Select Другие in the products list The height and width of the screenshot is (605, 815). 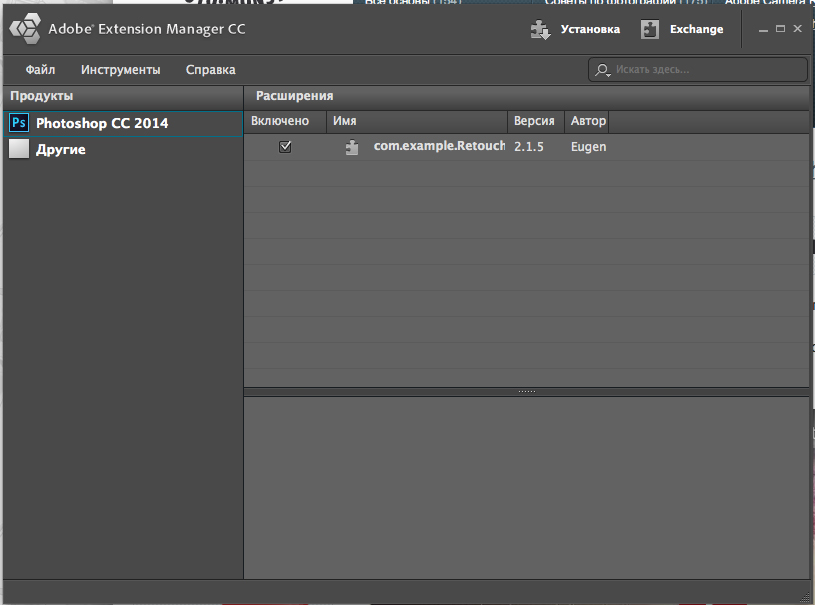click(x=123, y=149)
